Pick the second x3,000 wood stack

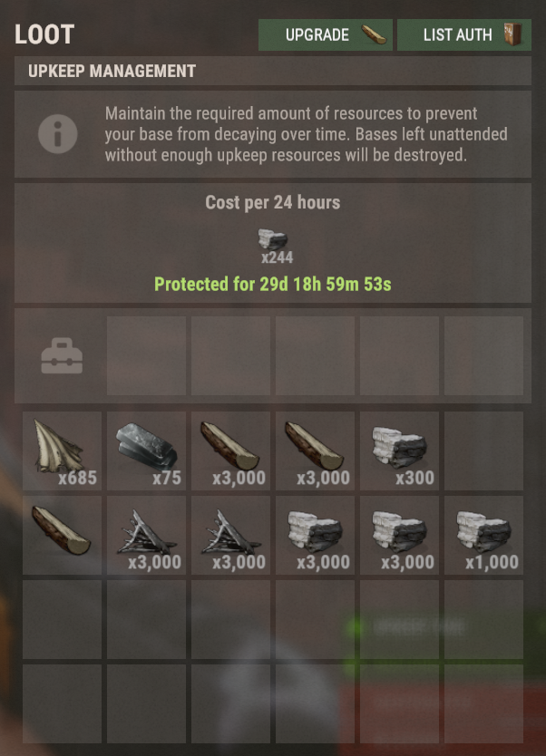pos(315,451)
